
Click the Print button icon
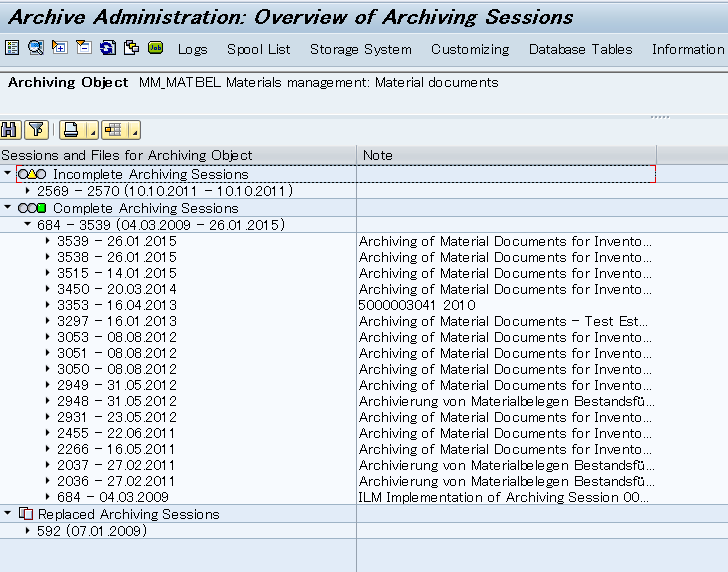pyautogui.click(x=71, y=130)
